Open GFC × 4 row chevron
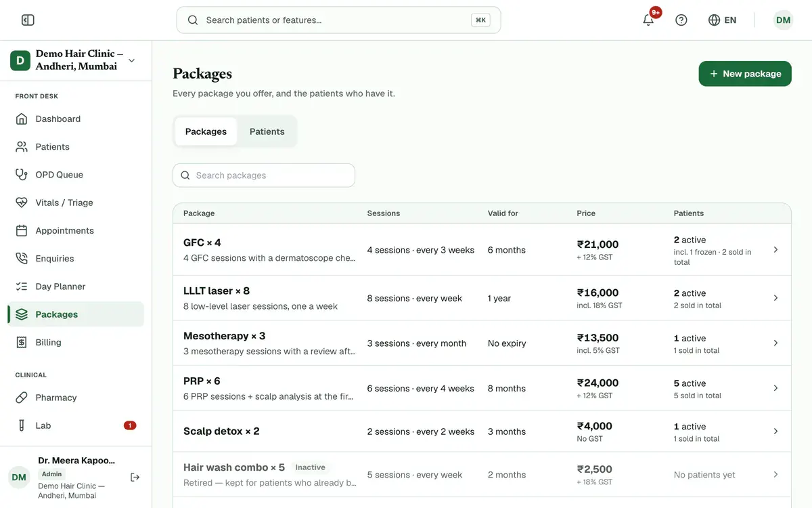This screenshot has width=812, height=508. coord(775,250)
